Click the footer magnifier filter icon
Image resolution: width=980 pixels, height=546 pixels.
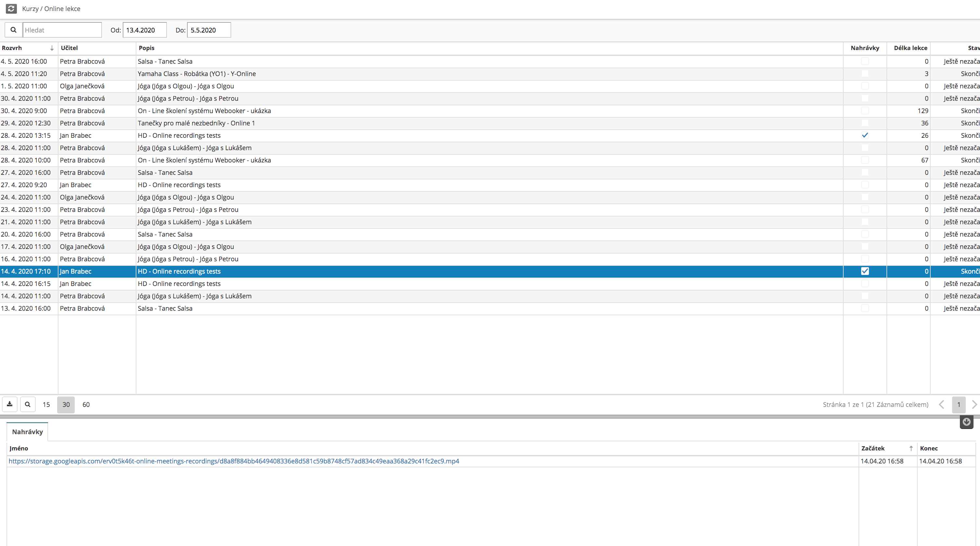tap(27, 404)
